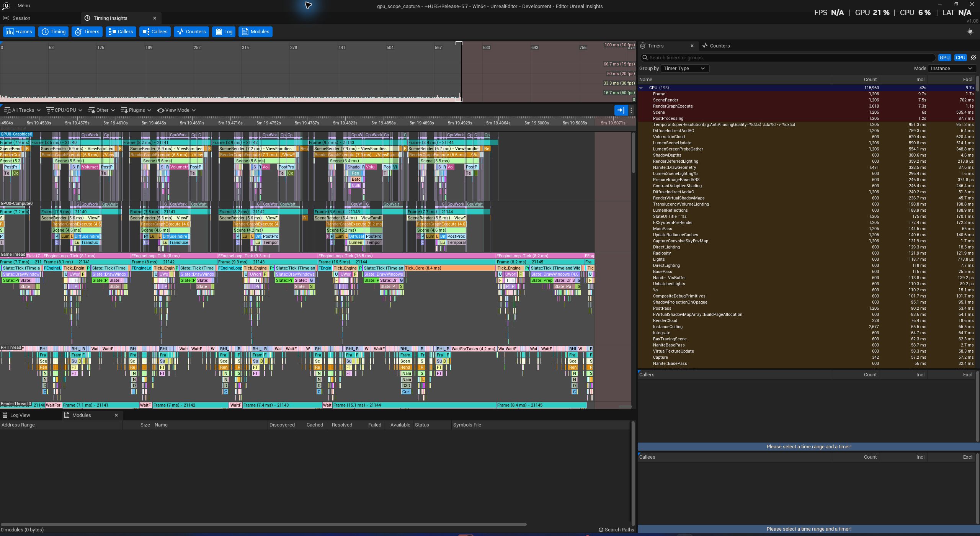This screenshot has width=980, height=536.
Task: Open the All Tracks dropdown
Action: point(22,110)
